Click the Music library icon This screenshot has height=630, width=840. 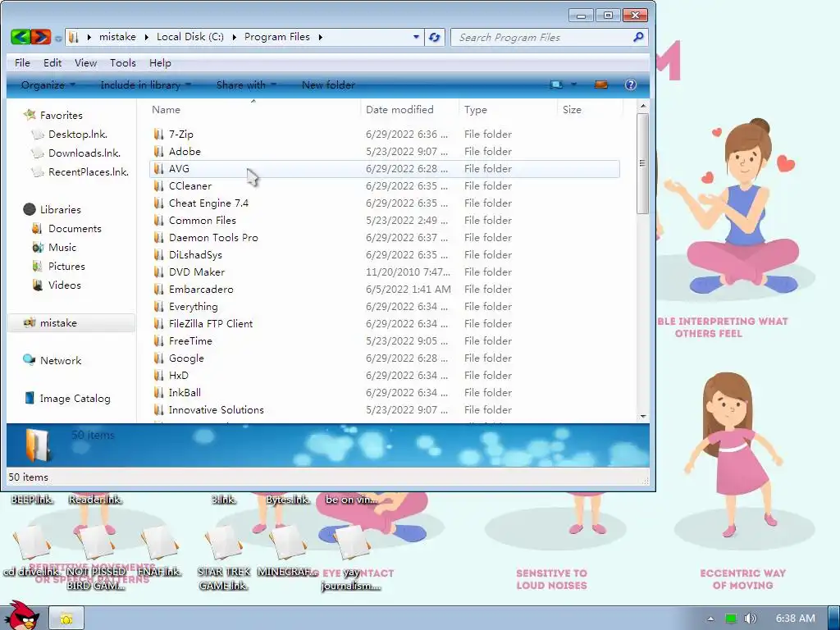pos(37,247)
